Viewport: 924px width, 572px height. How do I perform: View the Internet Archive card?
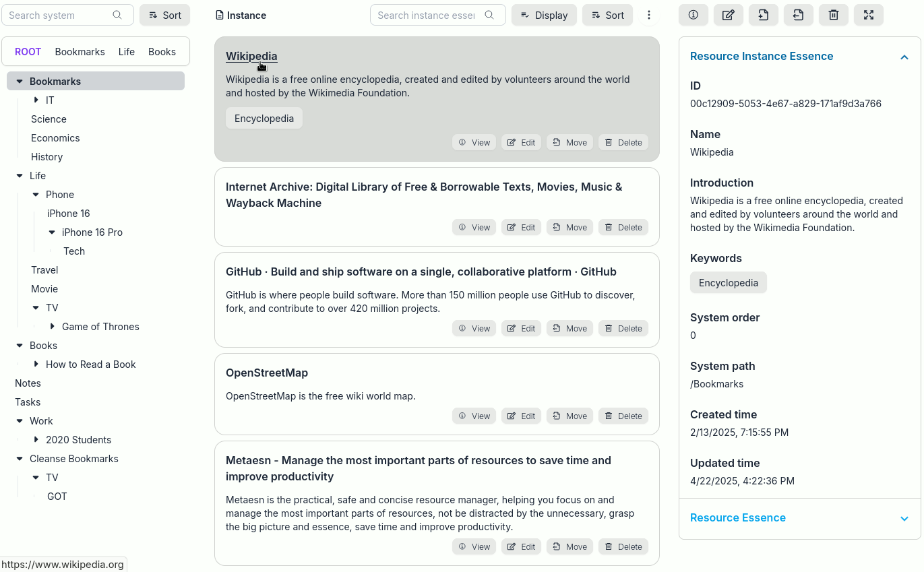click(x=474, y=227)
